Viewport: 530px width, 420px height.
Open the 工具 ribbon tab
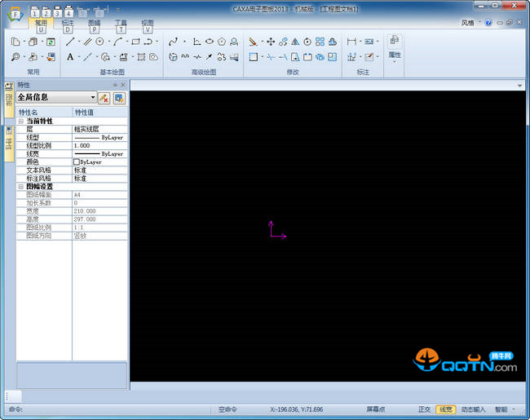click(x=121, y=24)
